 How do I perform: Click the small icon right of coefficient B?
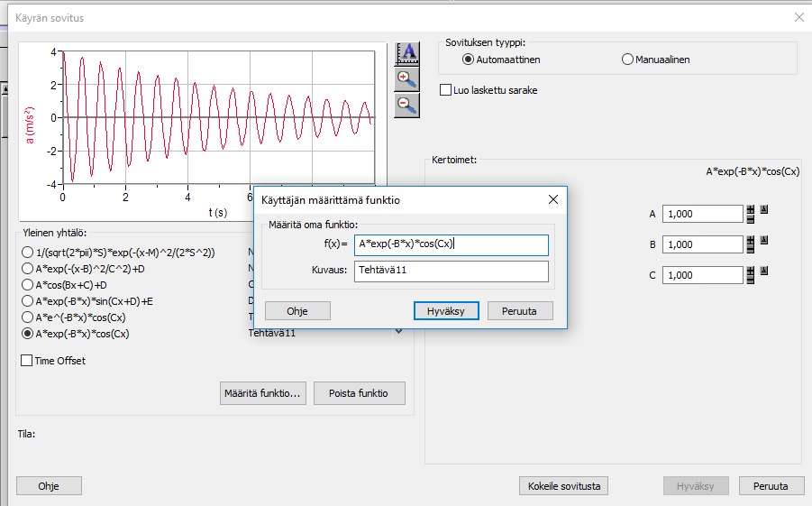764,240
